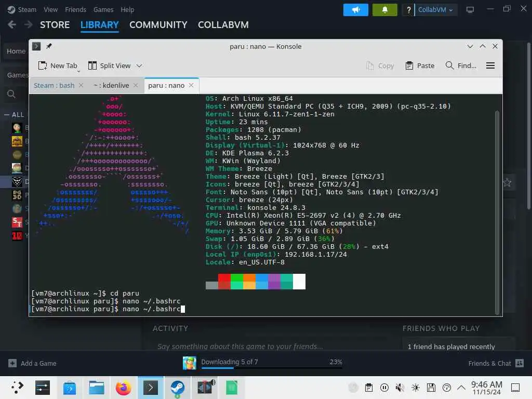532x399 pixels.
Task: Click the media pause tray icon
Action: pyautogui.click(x=384, y=388)
